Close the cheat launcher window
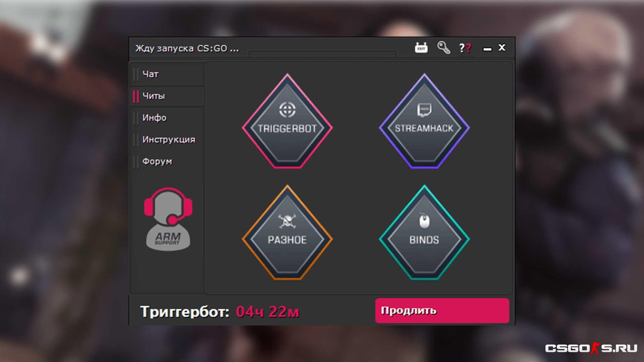The height and width of the screenshot is (362, 644). 502,48
